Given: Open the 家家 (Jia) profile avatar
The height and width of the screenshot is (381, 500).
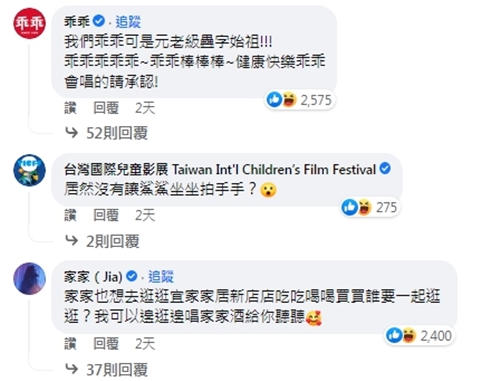Looking at the screenshot, I should coord(29,279).
